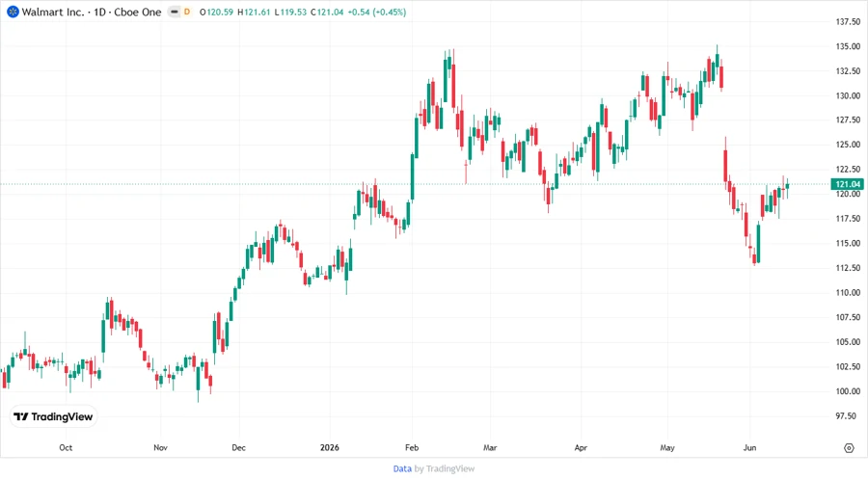The image size is (868, 480).
Task: Click the 2026 label on time axis
Action: [330, 447]
